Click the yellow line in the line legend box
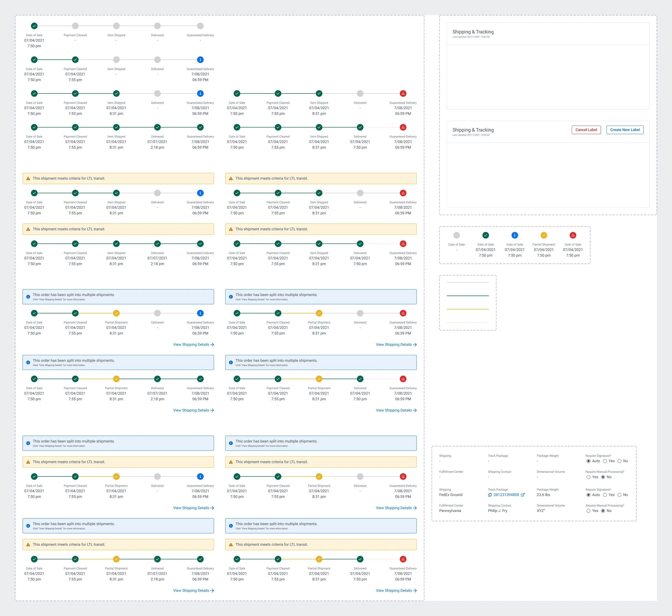The height and width of the screenshot is (616, 672). pyautogui.click(x=467, y=309)
